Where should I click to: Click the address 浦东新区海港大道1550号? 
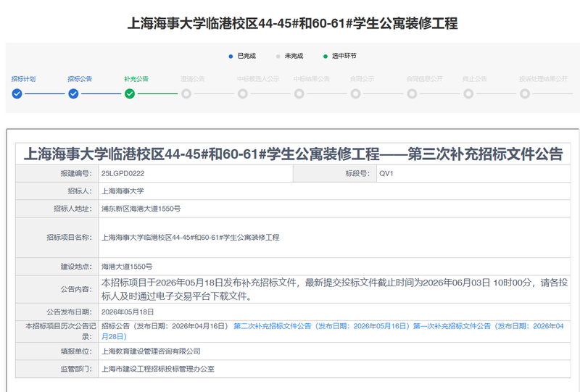click(x=141, y=209)
